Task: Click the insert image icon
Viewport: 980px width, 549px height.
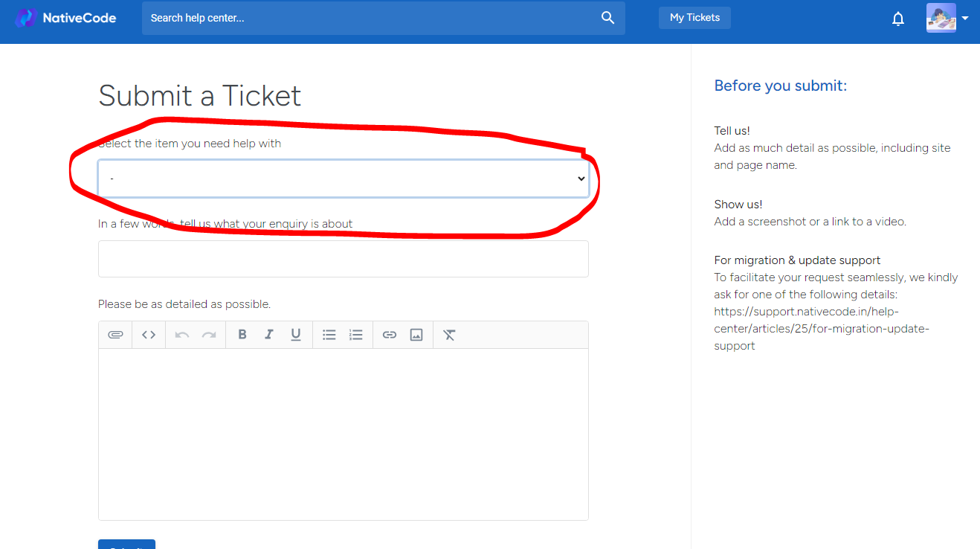Action: pyautogui.click(x=416, y=335)
